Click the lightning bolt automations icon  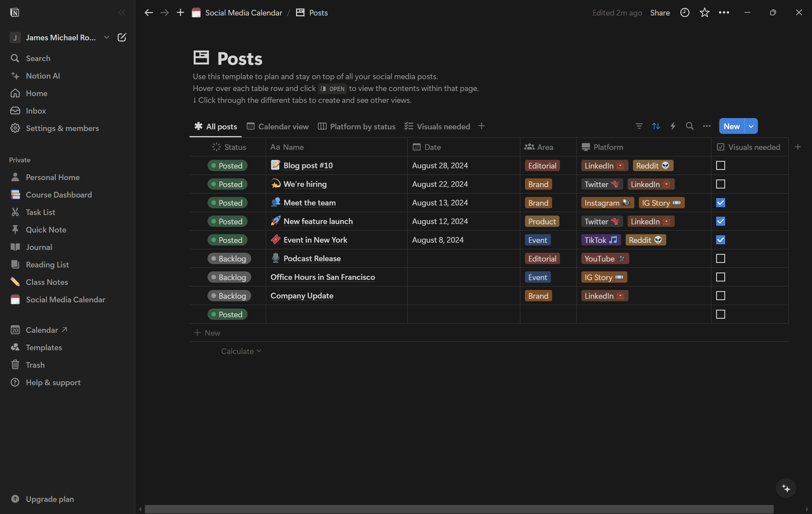click(673, 126)
